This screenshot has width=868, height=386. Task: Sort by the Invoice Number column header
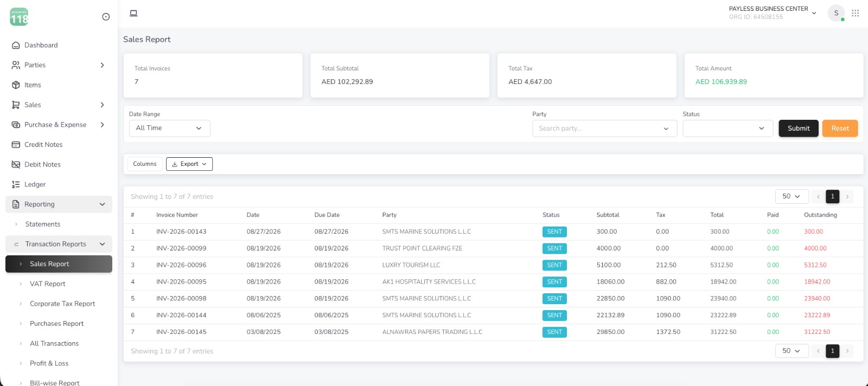[177, 215]
